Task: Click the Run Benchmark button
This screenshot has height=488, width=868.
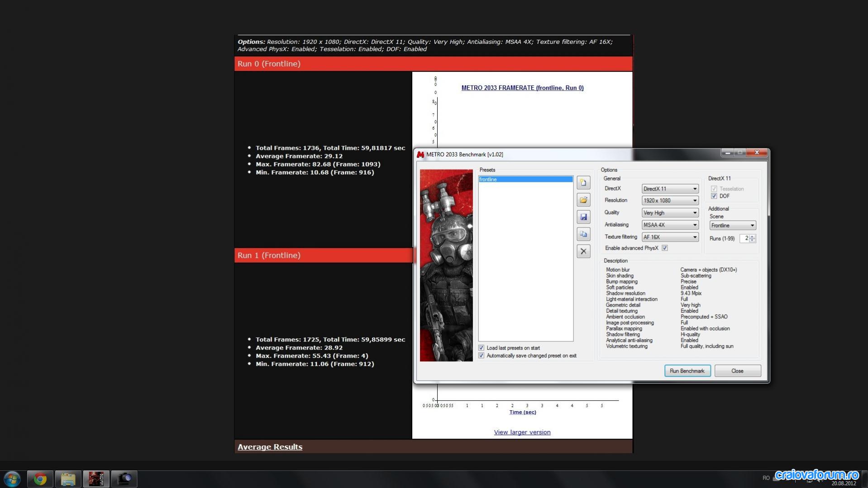Action: (x=687, y=371)
